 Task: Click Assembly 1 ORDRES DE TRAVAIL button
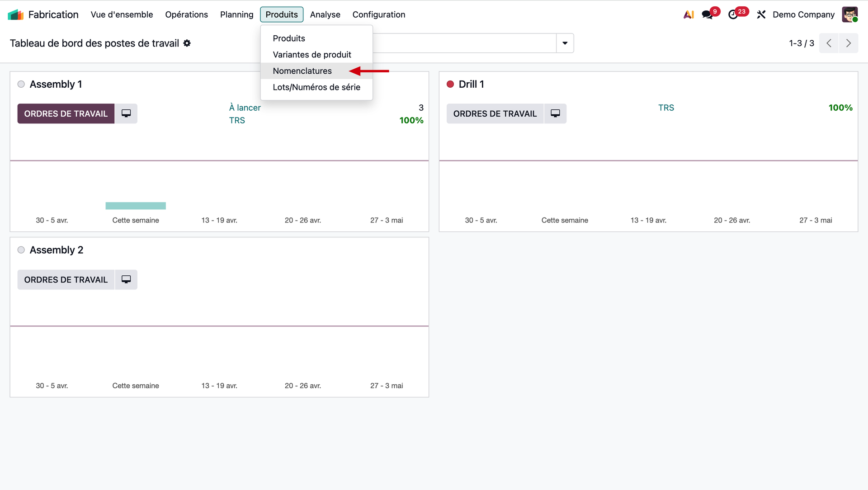pyautogui.click(x=66, y=113)
